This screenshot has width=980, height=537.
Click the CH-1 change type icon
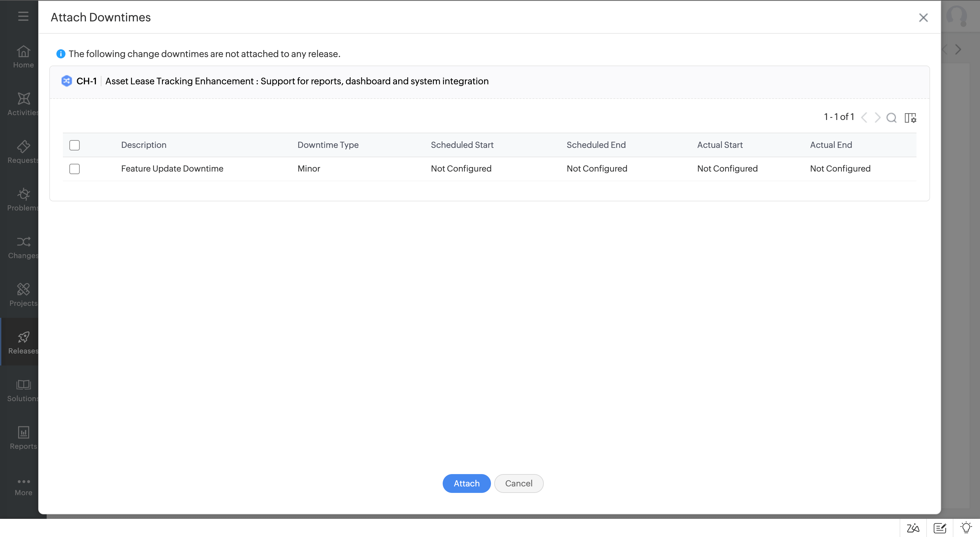point(66,81)
